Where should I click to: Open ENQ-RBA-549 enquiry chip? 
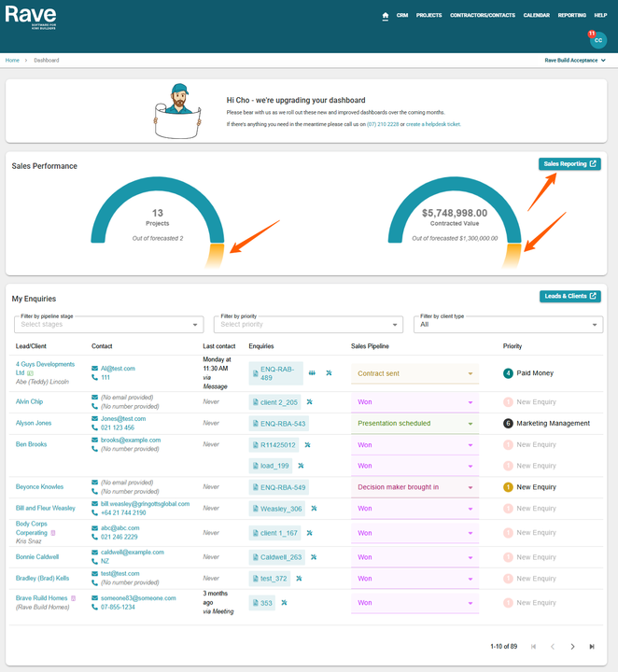[x=279, y=487]
